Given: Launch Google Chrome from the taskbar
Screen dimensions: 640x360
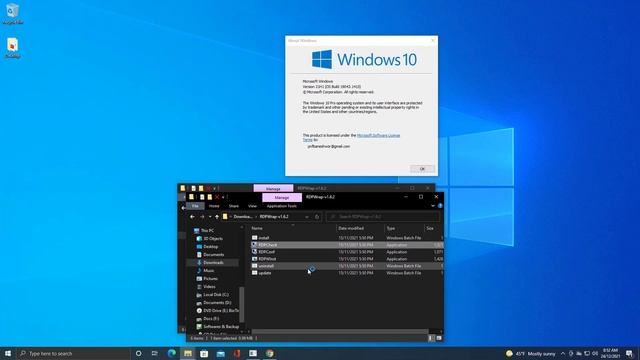Looking at the screenshot, I should [x=269, y=353].
